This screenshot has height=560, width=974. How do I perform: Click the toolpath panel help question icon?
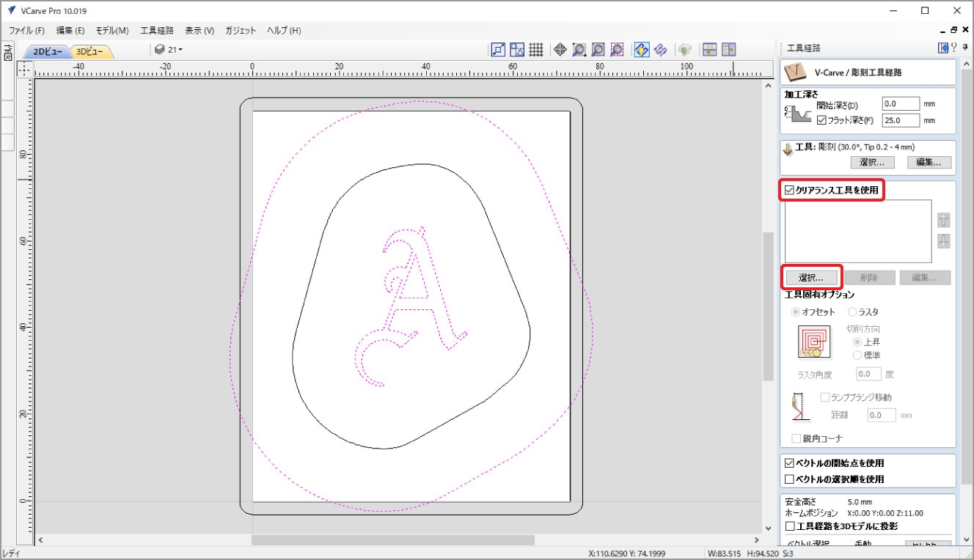[954, 48]
